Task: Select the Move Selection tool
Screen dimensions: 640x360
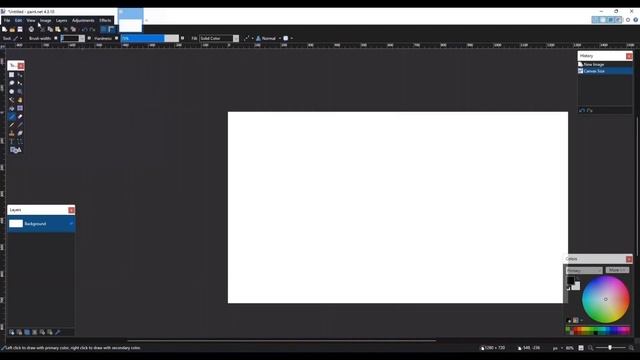Action: [x=20, y=83]
